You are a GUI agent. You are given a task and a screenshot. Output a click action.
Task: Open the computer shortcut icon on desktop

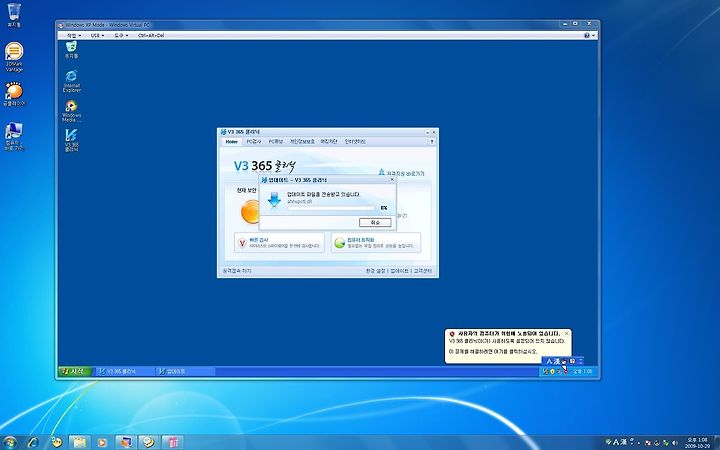[14, 136]
